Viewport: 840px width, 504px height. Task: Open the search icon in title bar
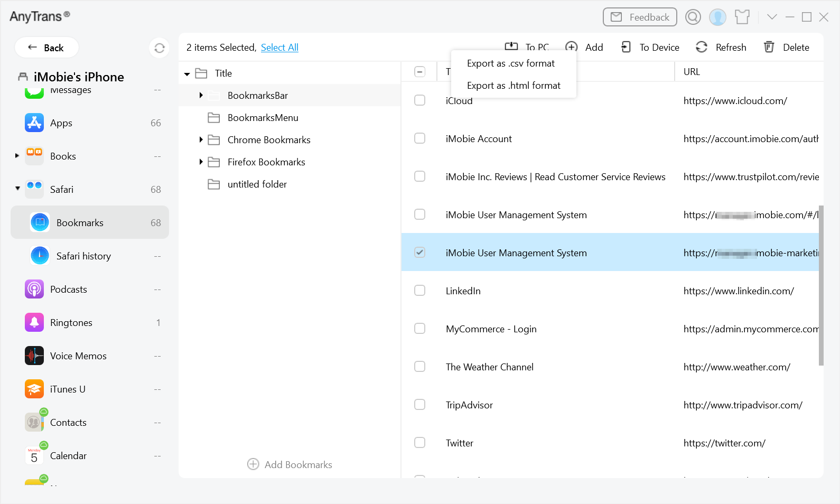click(x=693, y=17)
